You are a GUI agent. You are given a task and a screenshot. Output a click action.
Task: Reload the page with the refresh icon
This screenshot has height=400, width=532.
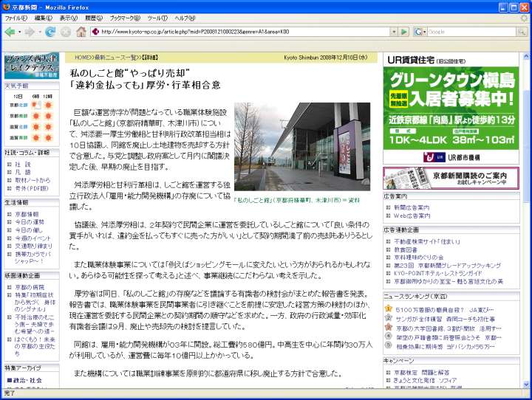[x=50, y=32]
